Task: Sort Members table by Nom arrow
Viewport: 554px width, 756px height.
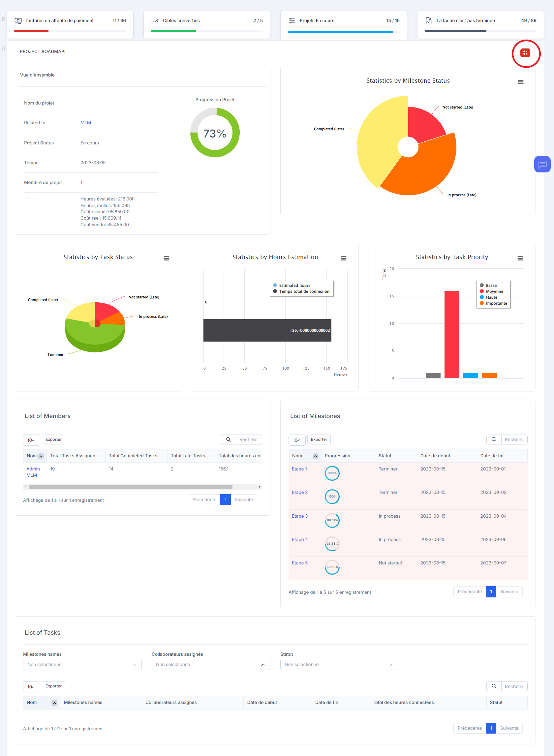Action: (x=41, y=456)
